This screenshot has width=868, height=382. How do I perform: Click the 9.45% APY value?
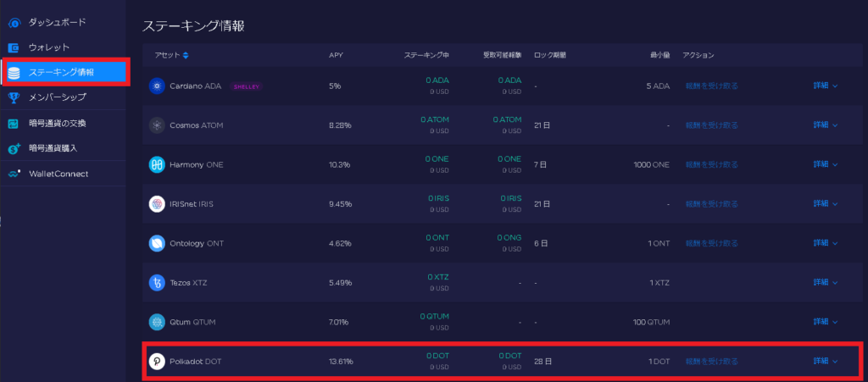point(340,204)
